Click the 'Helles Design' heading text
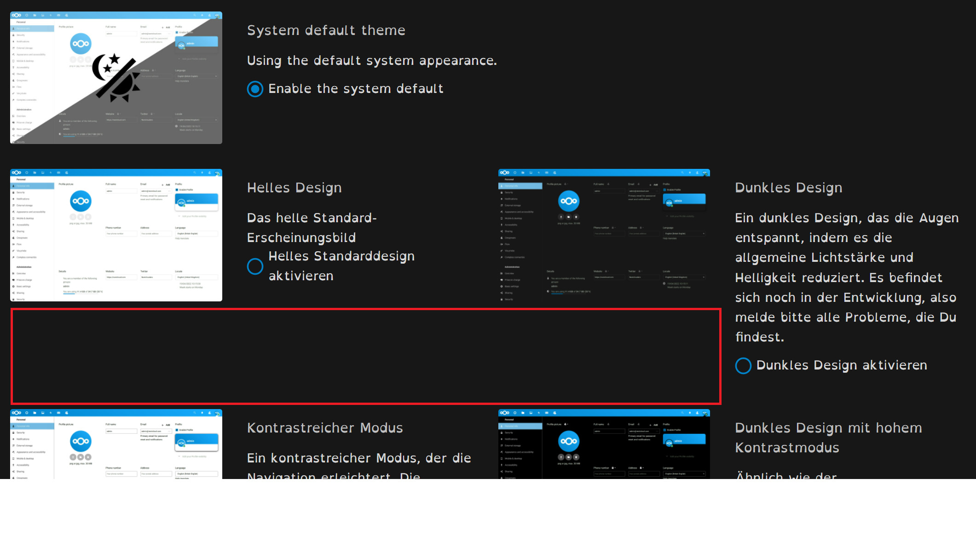This screenshot has height=560, width=976. pos(294,188)
